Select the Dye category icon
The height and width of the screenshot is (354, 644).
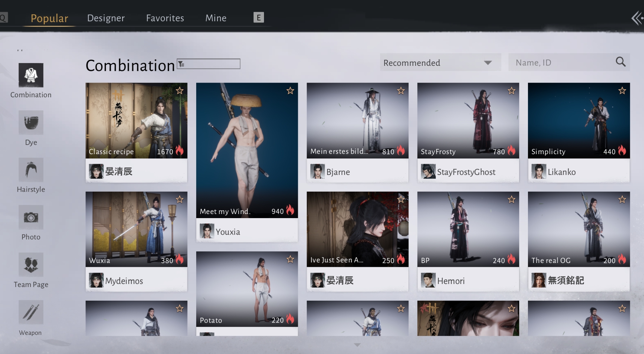click(x=31, y=122)
